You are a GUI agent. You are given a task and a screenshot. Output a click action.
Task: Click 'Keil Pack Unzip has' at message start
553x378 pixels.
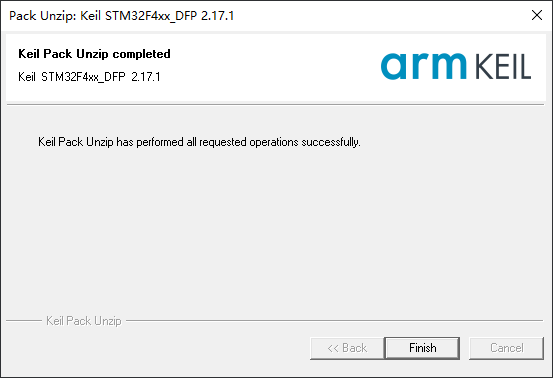(x=86, y=142)
